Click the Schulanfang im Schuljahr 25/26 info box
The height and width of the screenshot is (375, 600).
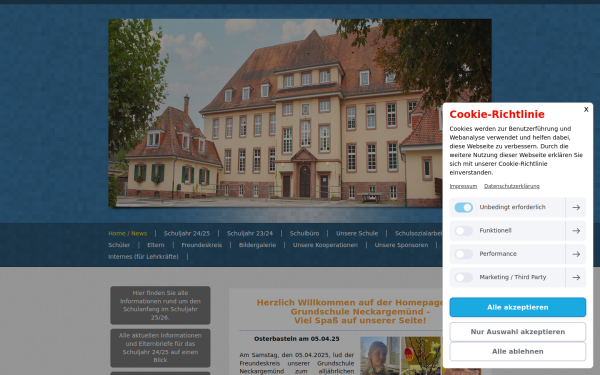[160, 305]
